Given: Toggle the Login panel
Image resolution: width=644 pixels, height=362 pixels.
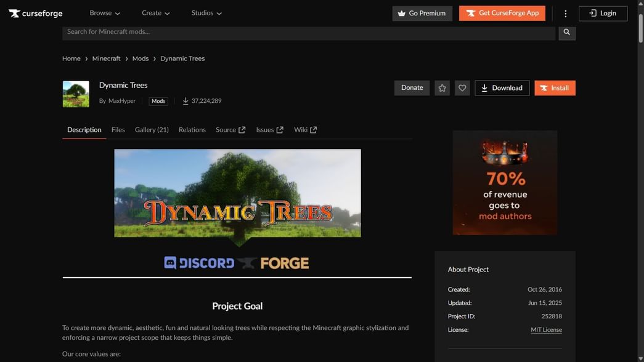Looking at the screenshot, I should coord(602,12).
